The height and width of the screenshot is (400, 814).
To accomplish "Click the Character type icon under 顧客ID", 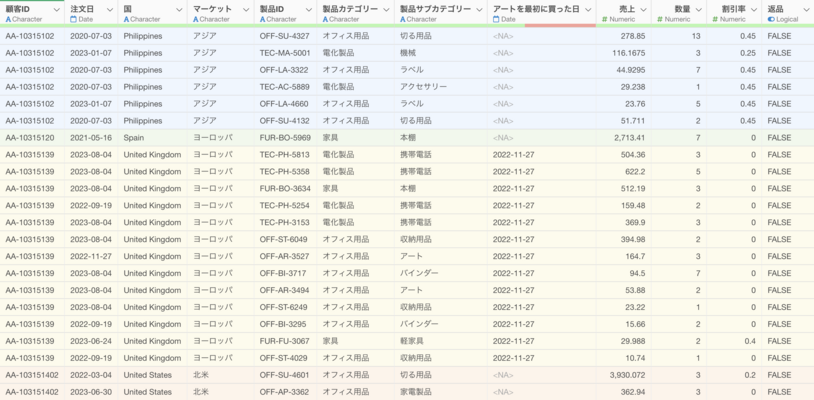I will (x=9, y=19).
